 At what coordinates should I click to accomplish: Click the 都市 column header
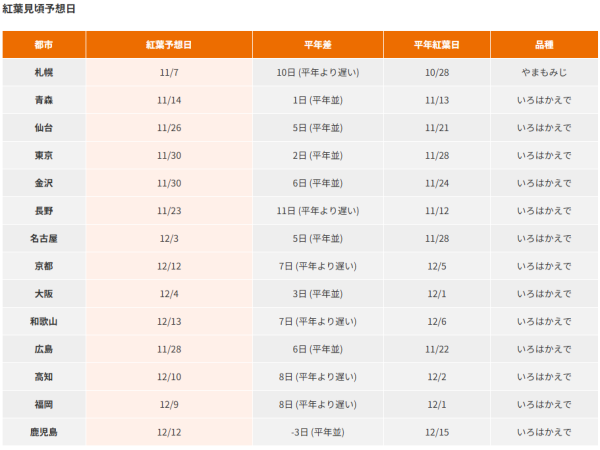(44, 45)
